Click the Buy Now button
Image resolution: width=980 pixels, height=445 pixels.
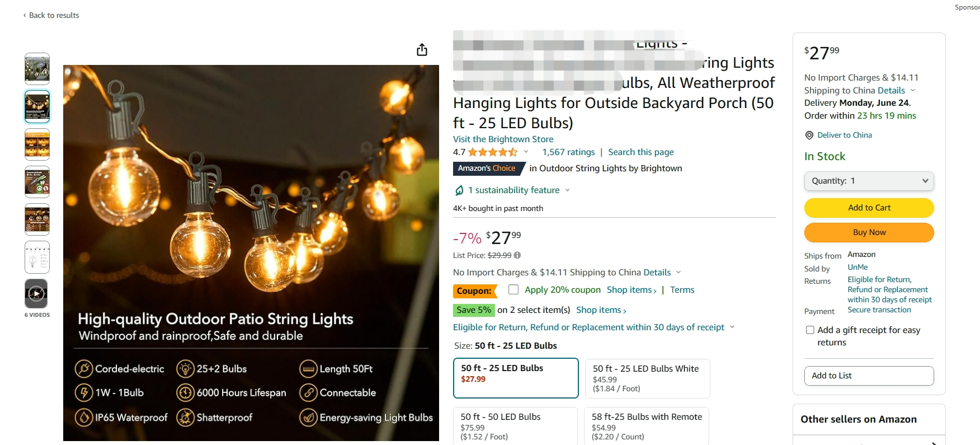click(x=869, y=232)
